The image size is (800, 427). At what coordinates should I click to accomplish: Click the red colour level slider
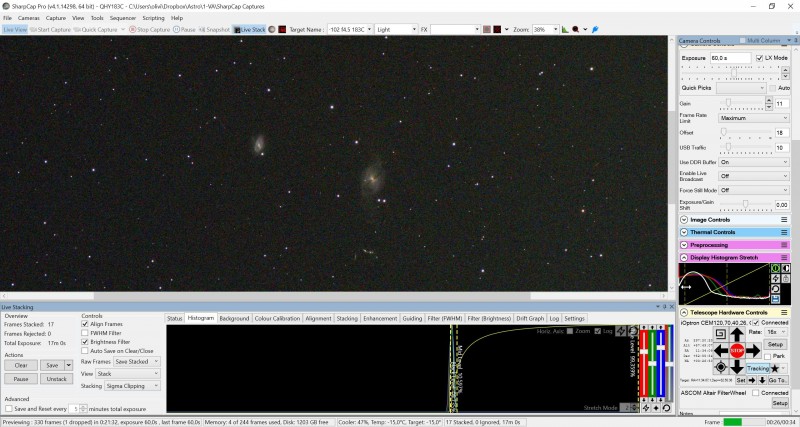click(x=644, y=364)
